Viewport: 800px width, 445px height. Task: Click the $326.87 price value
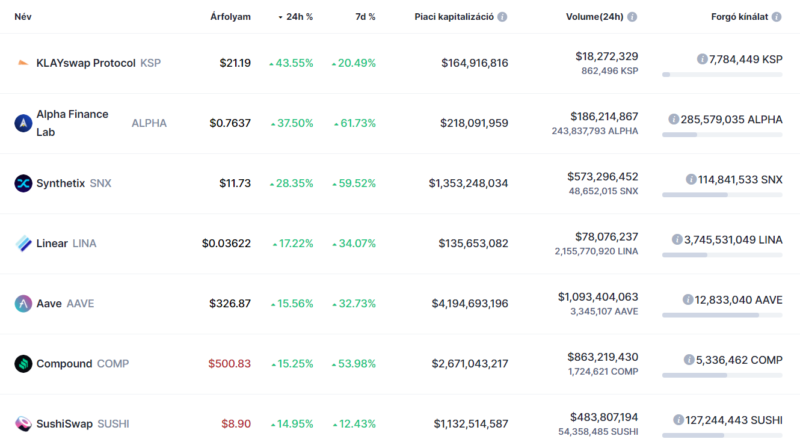[x=230, y=304]
